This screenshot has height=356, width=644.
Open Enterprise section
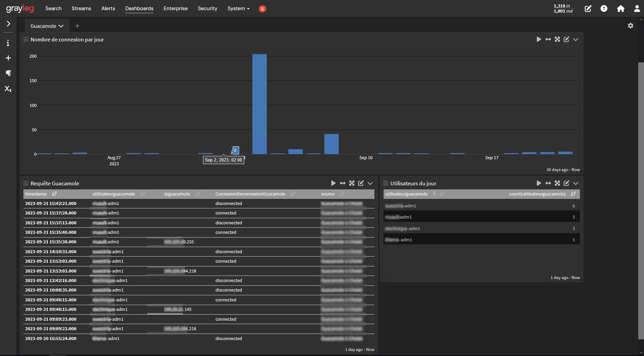point(176,8)
